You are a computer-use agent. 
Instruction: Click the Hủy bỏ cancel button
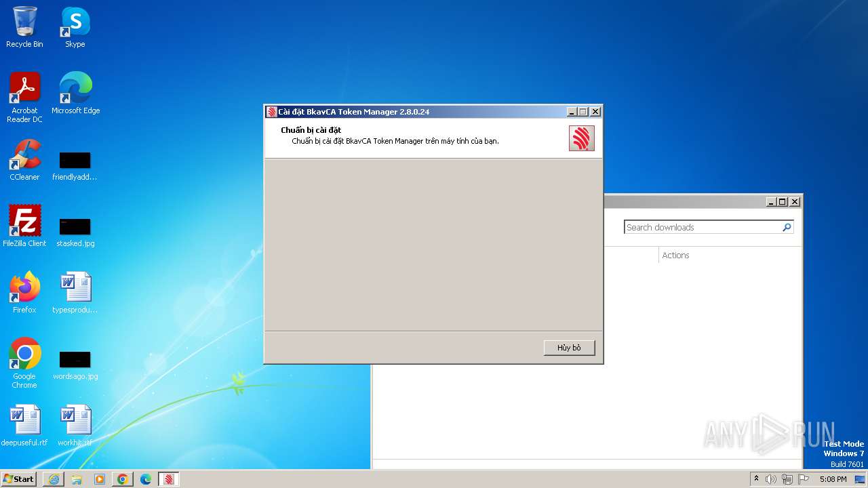569,348
